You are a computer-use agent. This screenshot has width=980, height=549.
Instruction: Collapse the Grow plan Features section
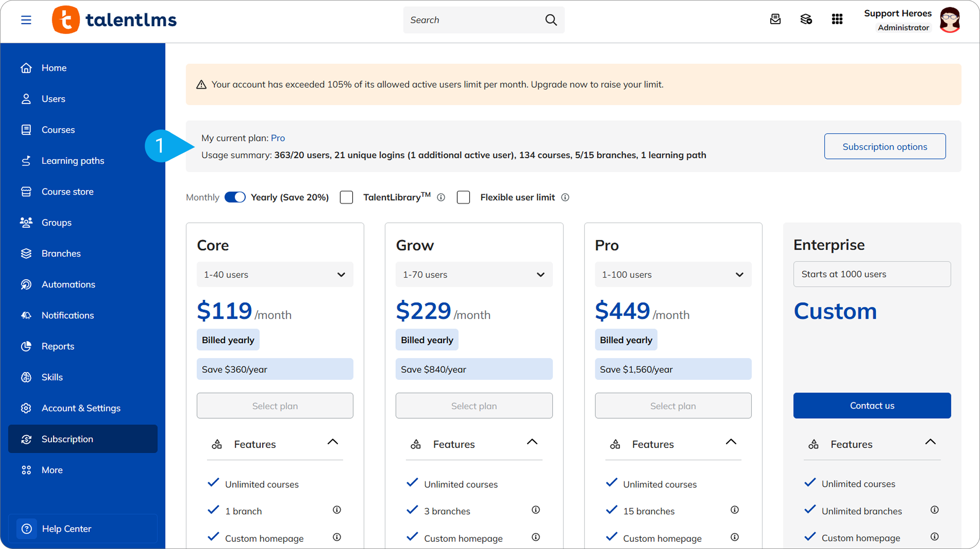coord(532,442)
